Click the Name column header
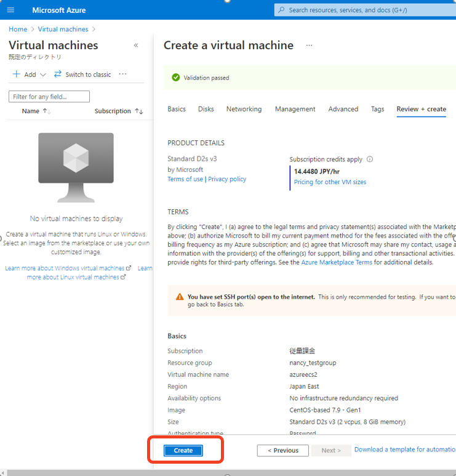 [30, 111]
